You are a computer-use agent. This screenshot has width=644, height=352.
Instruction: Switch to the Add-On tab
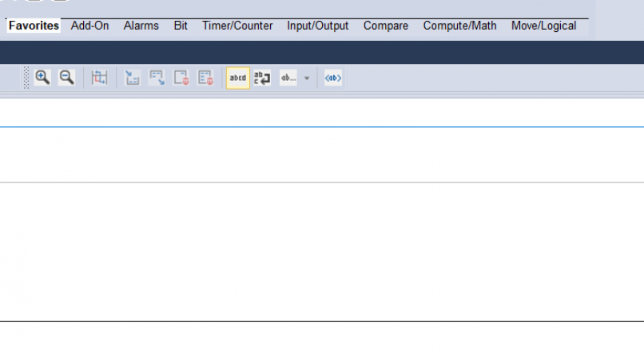pyautogui.click(x=89, y=26)
